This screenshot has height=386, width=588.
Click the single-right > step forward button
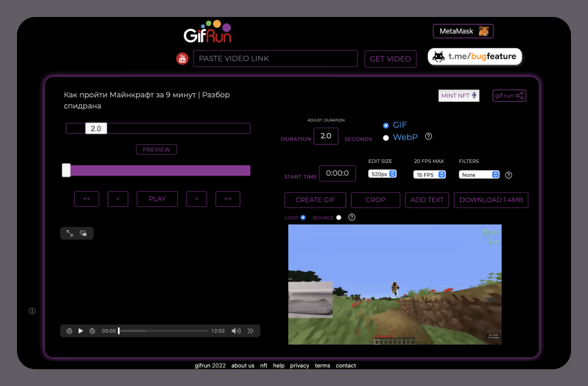(x=197, y=199)
